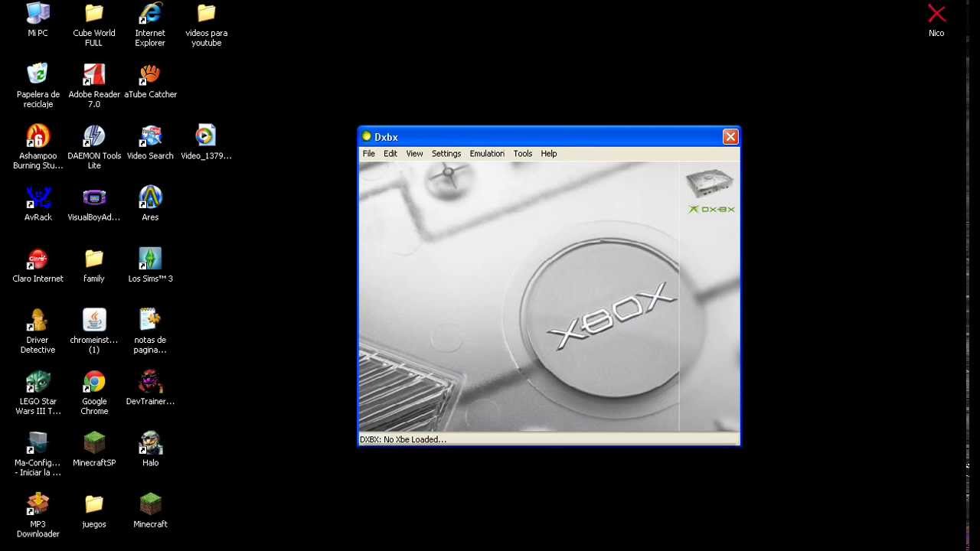Launch Minecraft from the desktop
The image size is (980, 551).
point(150,511)
